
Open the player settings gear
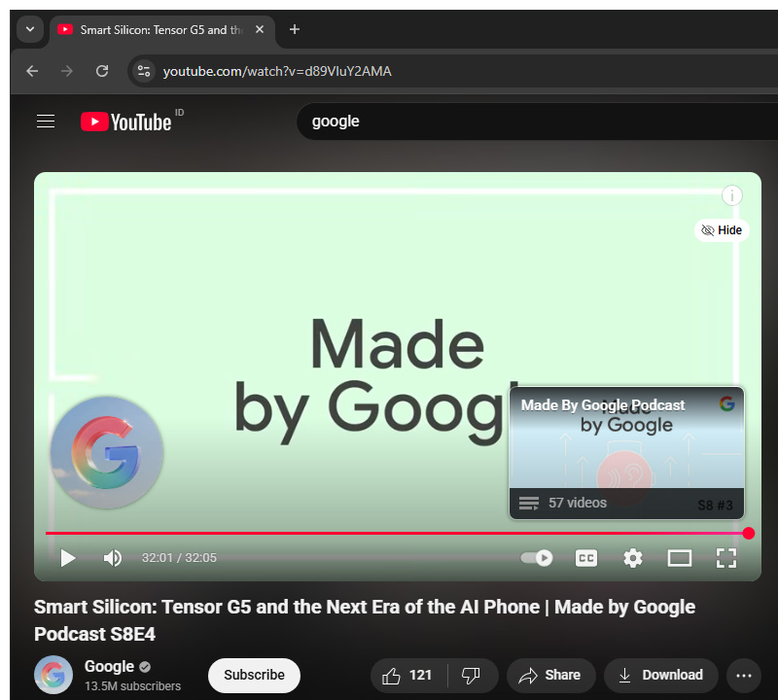point(633,558)
